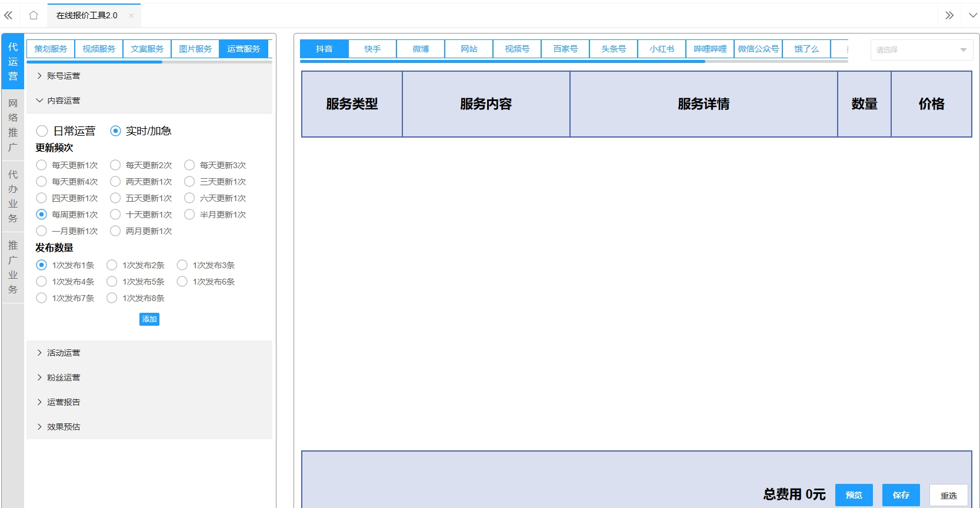The height and width of the screenshot is (508, 980).
Task: Switch to the 小红书 platform tab
Action: coord(661,49)
